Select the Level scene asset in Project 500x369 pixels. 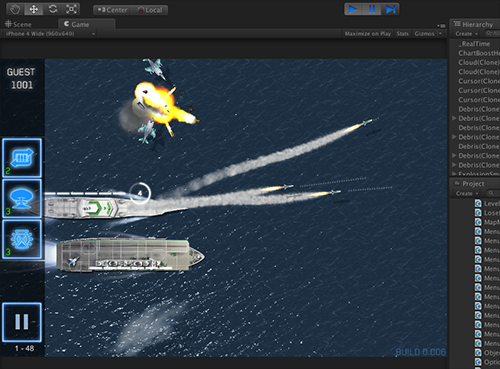tap(491, 204)
